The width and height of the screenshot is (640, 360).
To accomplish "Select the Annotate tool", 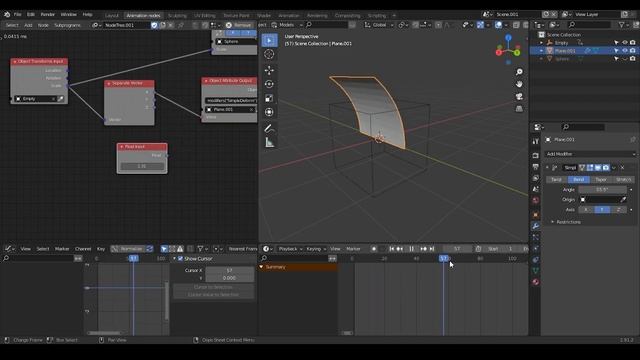I will pos(269,129).
